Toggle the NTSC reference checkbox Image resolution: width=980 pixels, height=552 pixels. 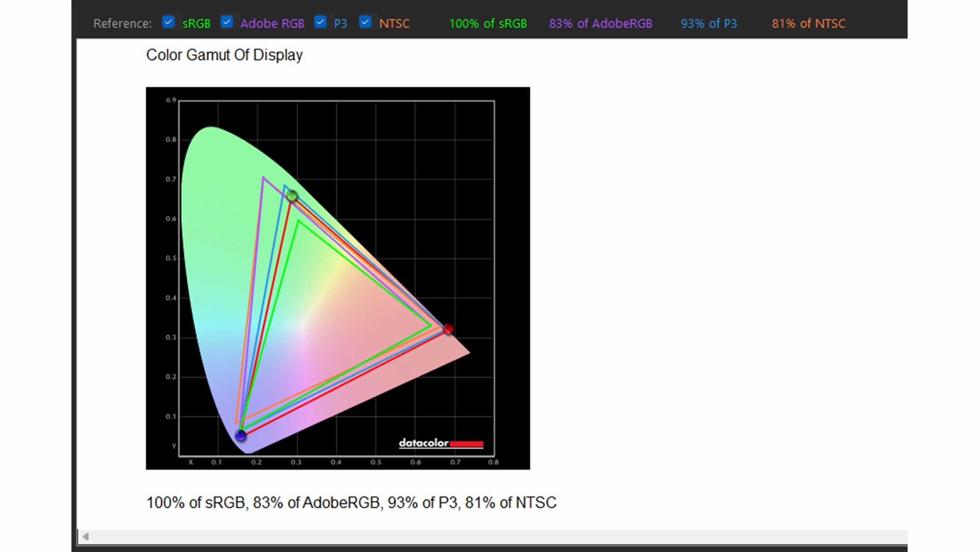[365, 23]
